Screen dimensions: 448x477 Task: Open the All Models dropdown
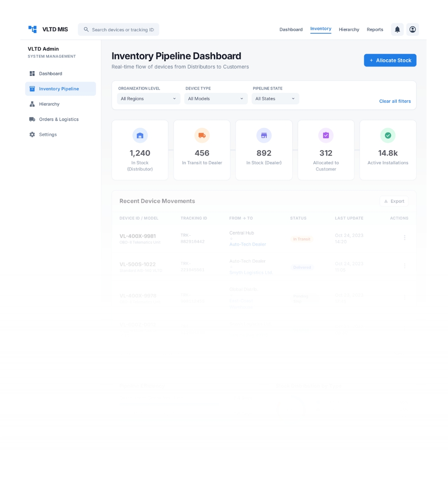[x=216, y=99]
